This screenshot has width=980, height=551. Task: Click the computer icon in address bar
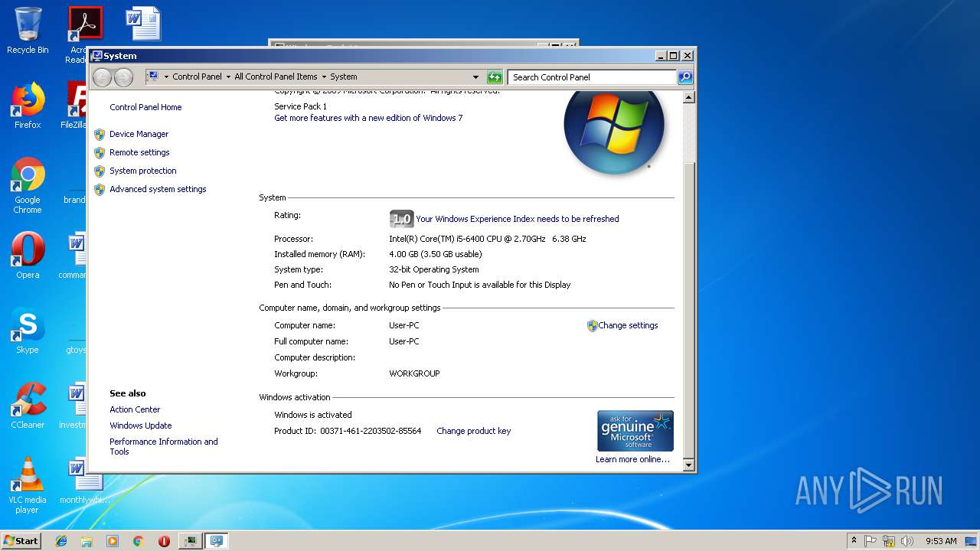point(152,77)
